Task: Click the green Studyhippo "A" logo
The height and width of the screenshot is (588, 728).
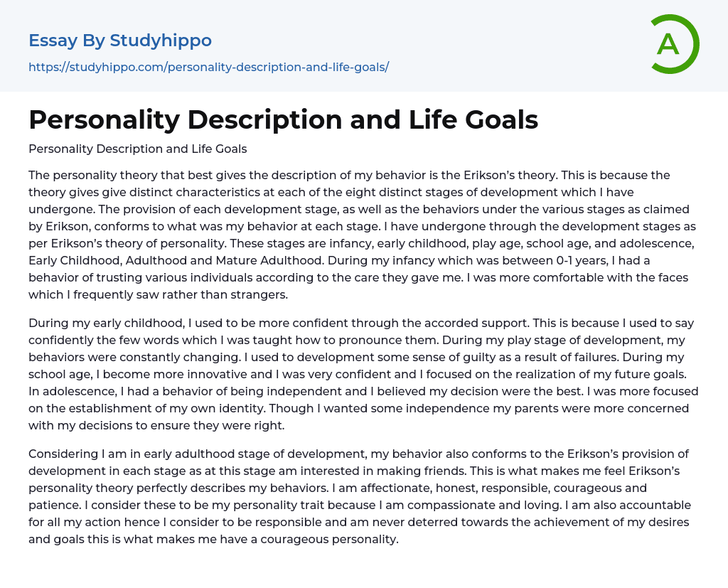Action: pos(674,44)
